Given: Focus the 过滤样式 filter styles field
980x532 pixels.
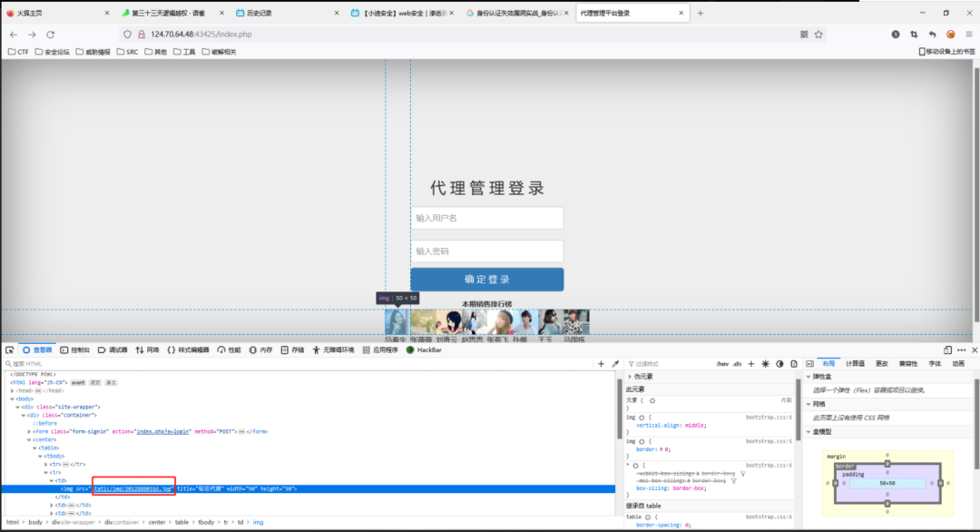Looking at the screenshot, I should (669, 364).
